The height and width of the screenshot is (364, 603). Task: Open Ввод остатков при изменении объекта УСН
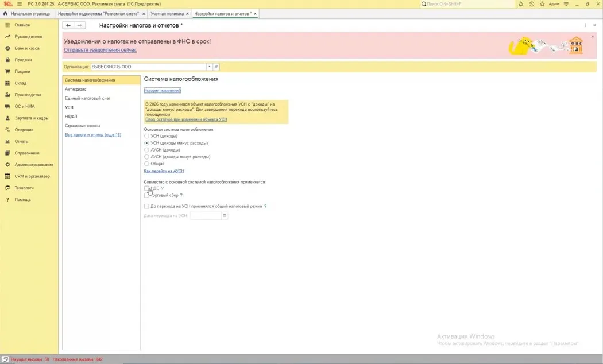tap(186, 119)
